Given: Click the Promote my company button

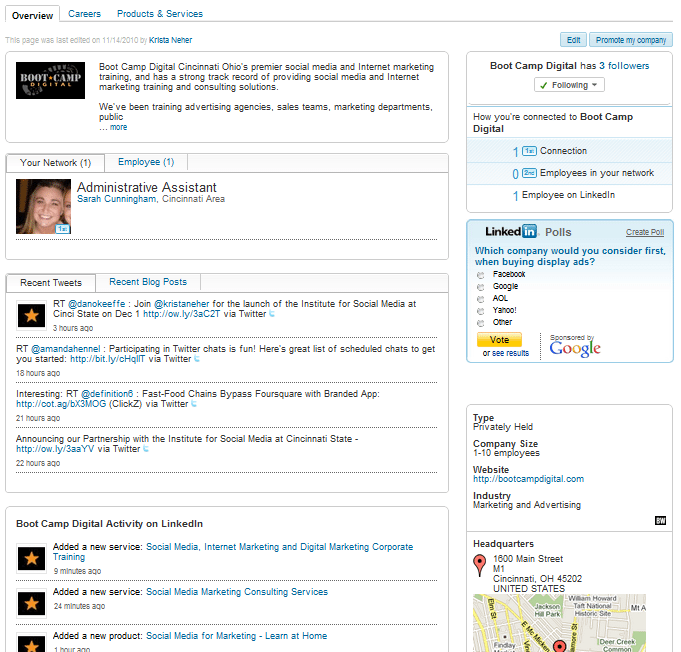Looking at the screenshot, I should click(x=630, y=40).
